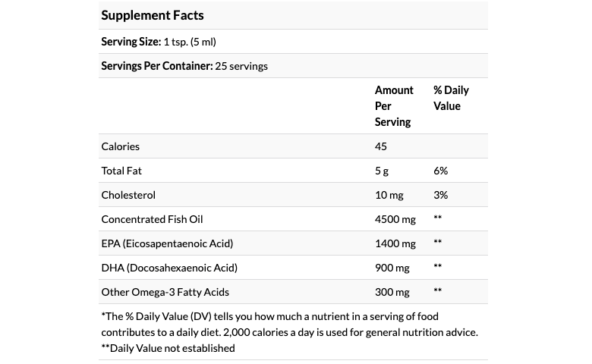Click the Cholesterol row label
The height and width of the screenshot is (364, 592).
128,195
